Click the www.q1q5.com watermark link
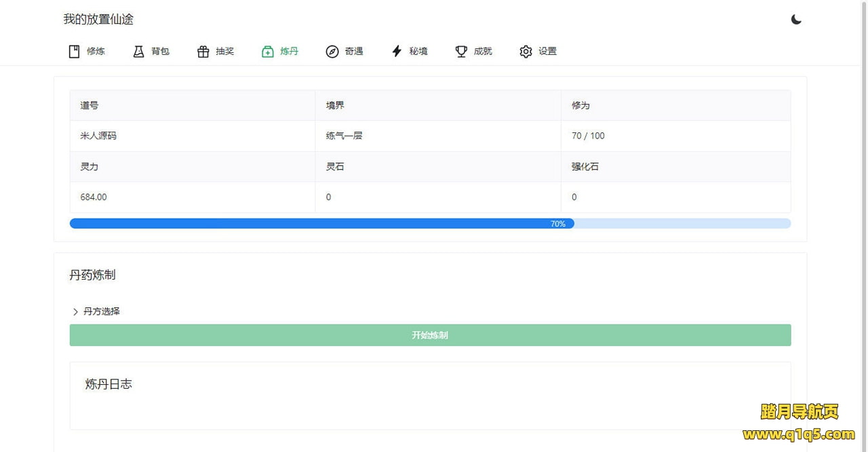Viewport: 868px width, 452px height. coord(799,434)
